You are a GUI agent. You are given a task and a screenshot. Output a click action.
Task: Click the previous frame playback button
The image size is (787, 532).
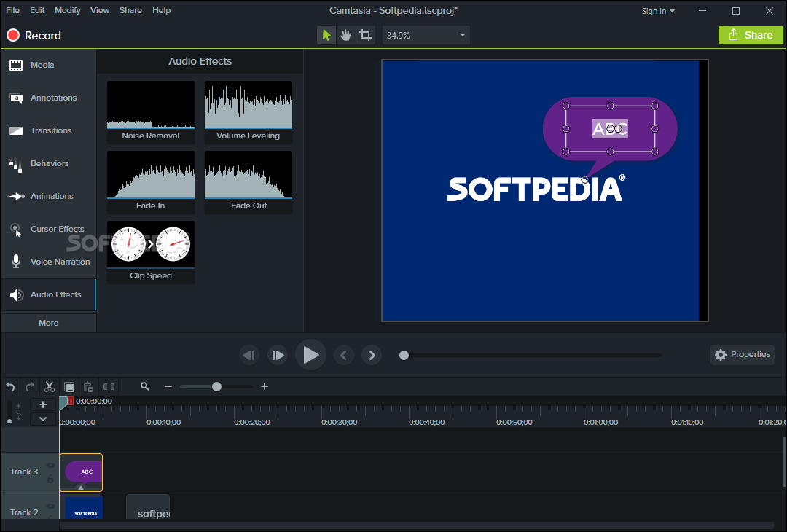tap(249, 356)
